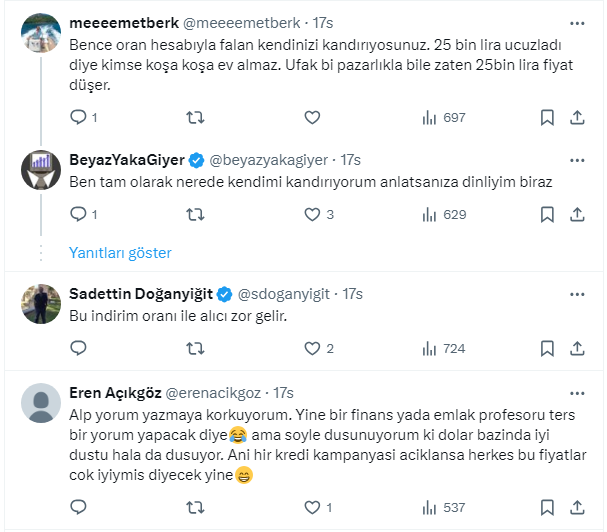
Task: Bookmark meeeemetberk's tweet
Action: click(x=547, y=118)
